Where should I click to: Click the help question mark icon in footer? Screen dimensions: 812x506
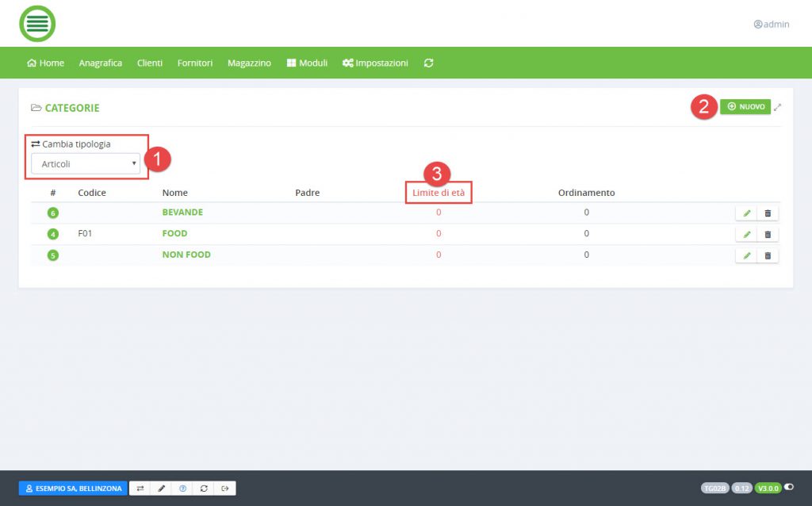[x=182, y=489]
